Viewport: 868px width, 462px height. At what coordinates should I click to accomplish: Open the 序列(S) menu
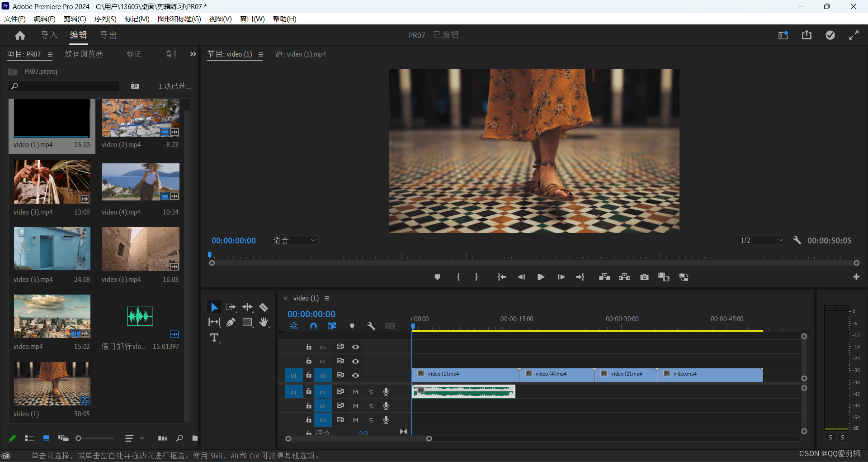[105, 19]
